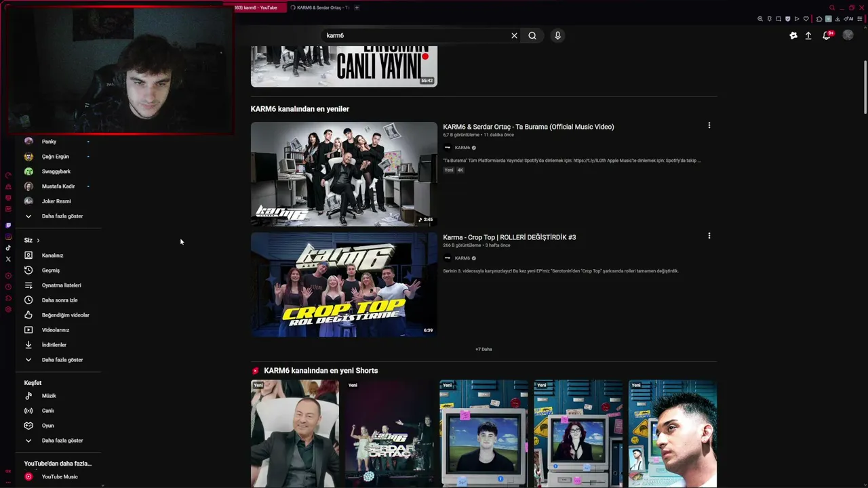
Task: Click the KARM6 channel name under Crop Top
Action: point(462,258)
